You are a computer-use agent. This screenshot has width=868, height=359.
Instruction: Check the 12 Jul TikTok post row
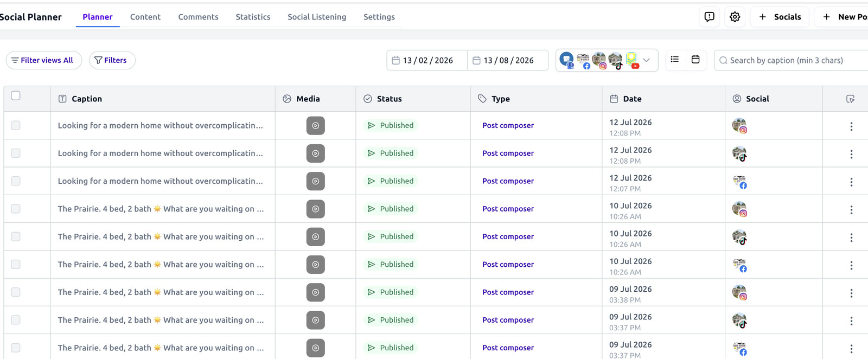click(x=16, y=153)
